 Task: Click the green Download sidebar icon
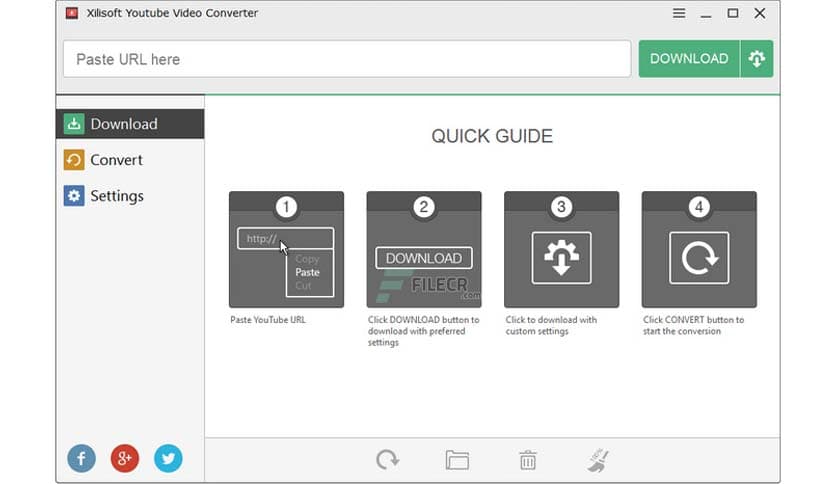(74, 124)
